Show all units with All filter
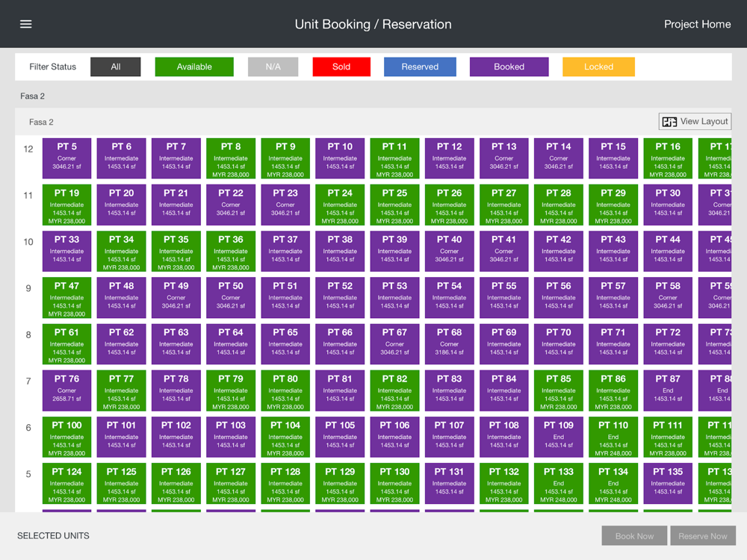Viewport: 747px width, 560px height. click(x=116, y=66)
